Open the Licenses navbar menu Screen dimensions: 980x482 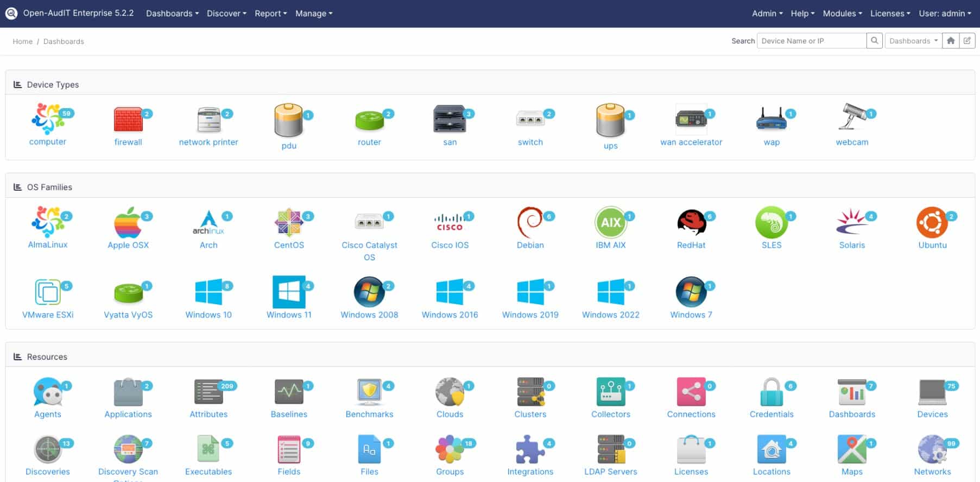pyautogui.click(x=890, y=13)
